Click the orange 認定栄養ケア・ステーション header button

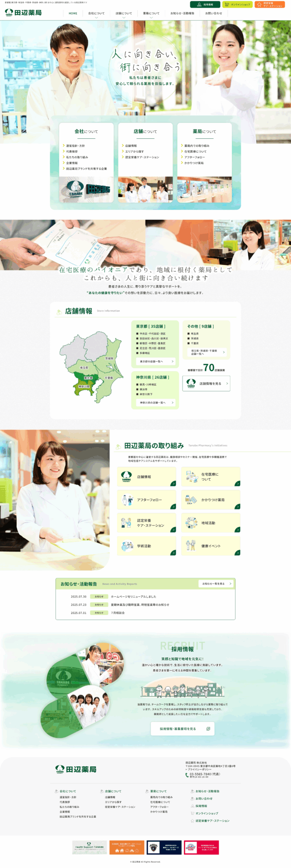[x=270, y=5]
